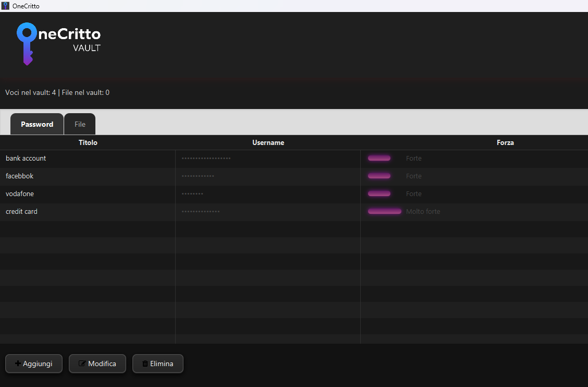This screenshot has width=588, height=387.
Task: Open the File tab
Action: (x=80, y=124)
